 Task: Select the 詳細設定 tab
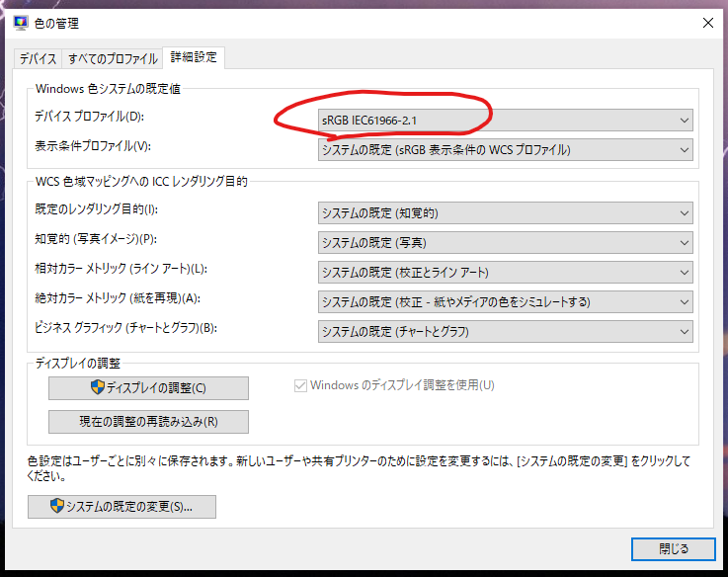point(194,57)
